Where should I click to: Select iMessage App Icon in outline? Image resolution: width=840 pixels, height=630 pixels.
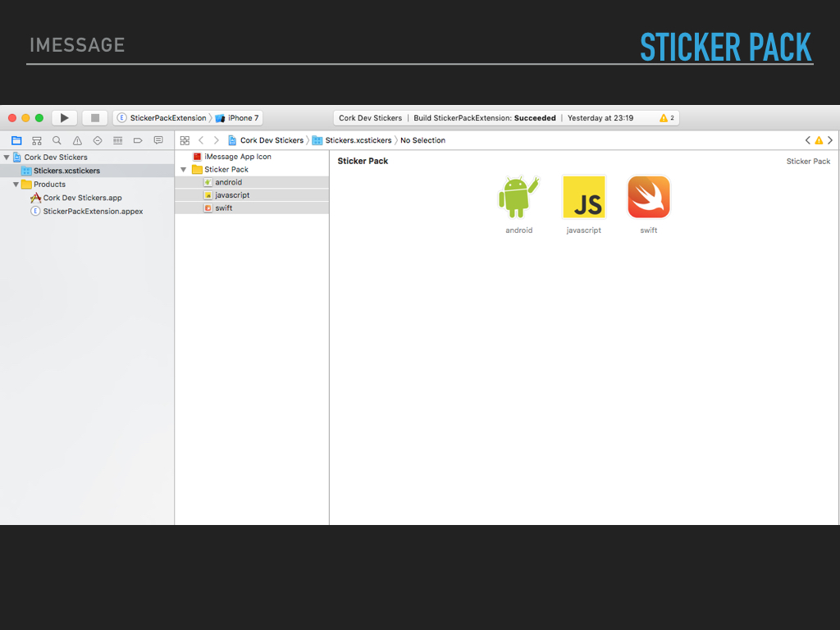pyautogui.click(x=232, y=157)
